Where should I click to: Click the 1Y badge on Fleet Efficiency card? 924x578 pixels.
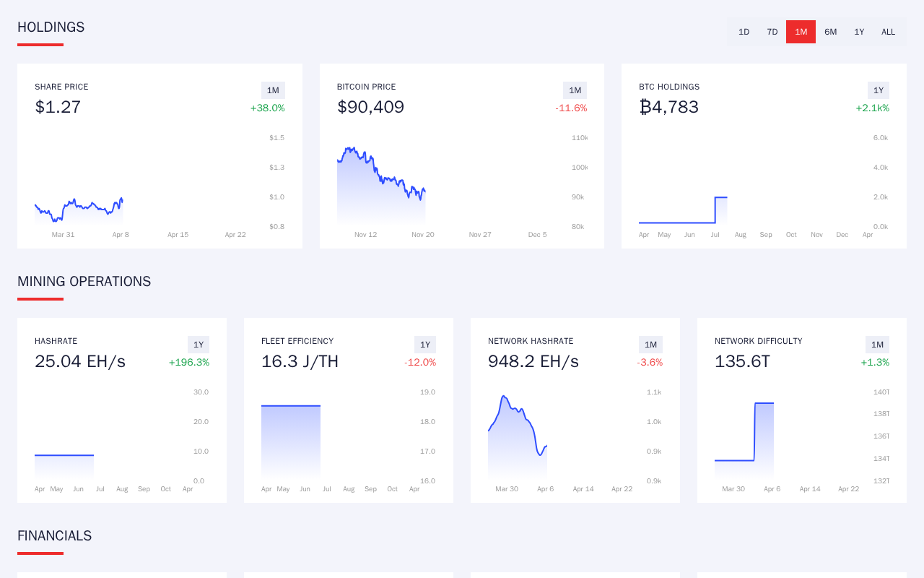coord(425,345)
